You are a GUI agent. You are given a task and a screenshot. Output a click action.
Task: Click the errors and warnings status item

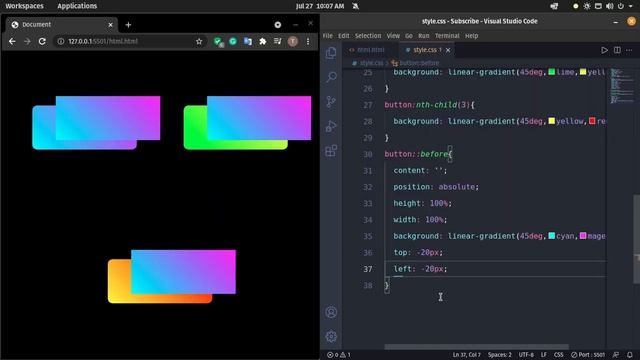click(339, 355)
